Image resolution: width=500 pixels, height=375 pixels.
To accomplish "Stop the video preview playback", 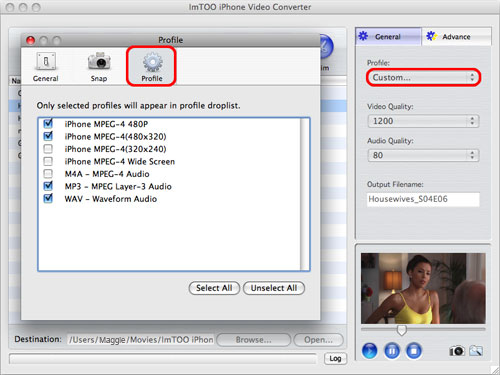I will point(414,351).
